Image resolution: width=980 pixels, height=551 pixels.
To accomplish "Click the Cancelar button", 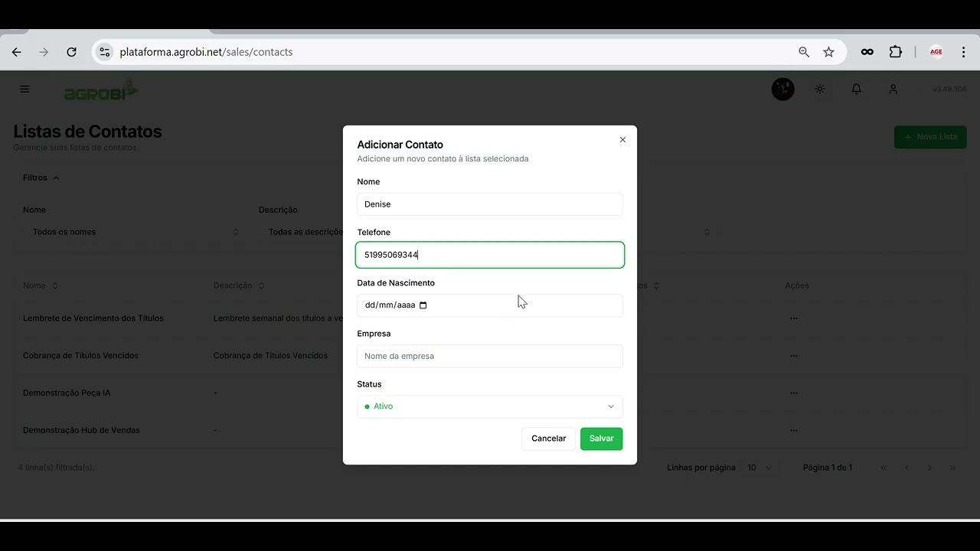I will point(549,439).
